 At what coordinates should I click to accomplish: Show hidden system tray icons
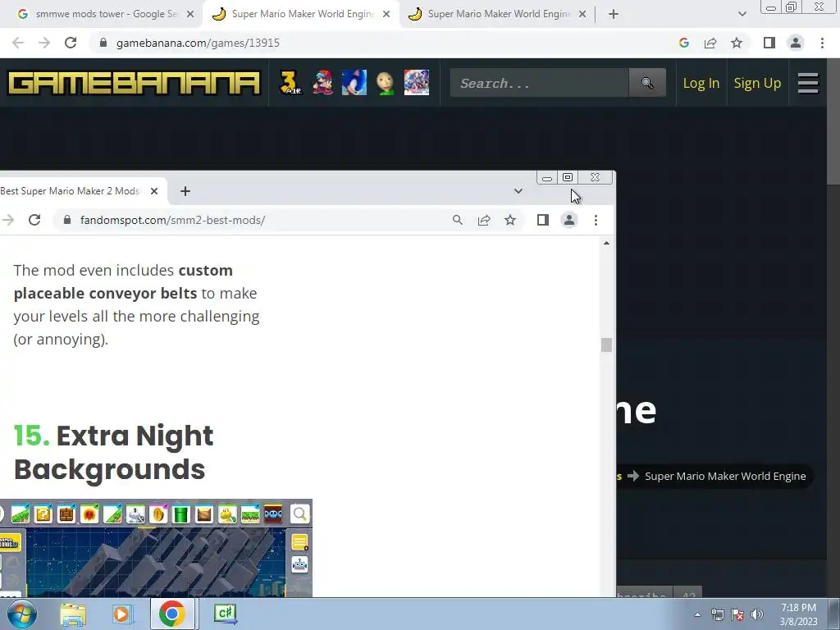697,614
